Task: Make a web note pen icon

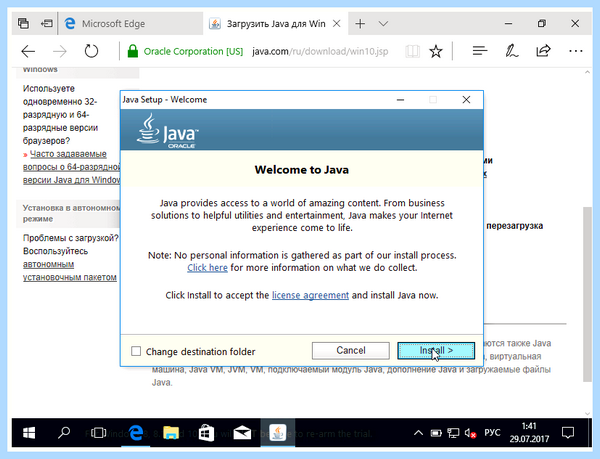Action: 511,51
